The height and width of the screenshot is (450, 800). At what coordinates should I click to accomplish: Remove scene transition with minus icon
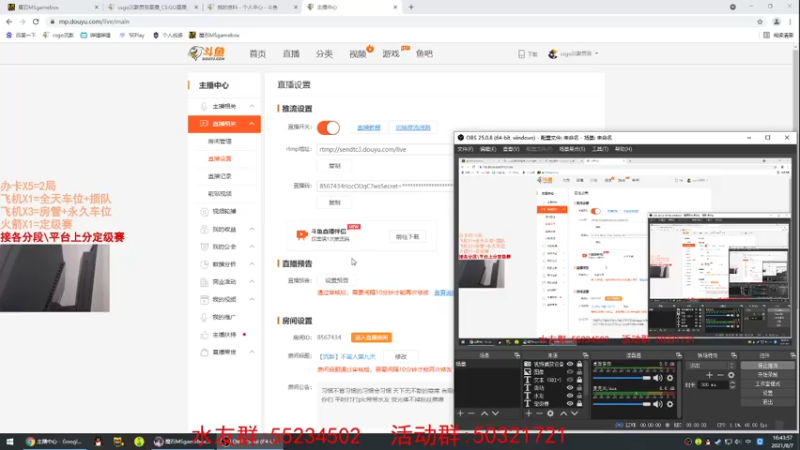click(x=720, y=375)
